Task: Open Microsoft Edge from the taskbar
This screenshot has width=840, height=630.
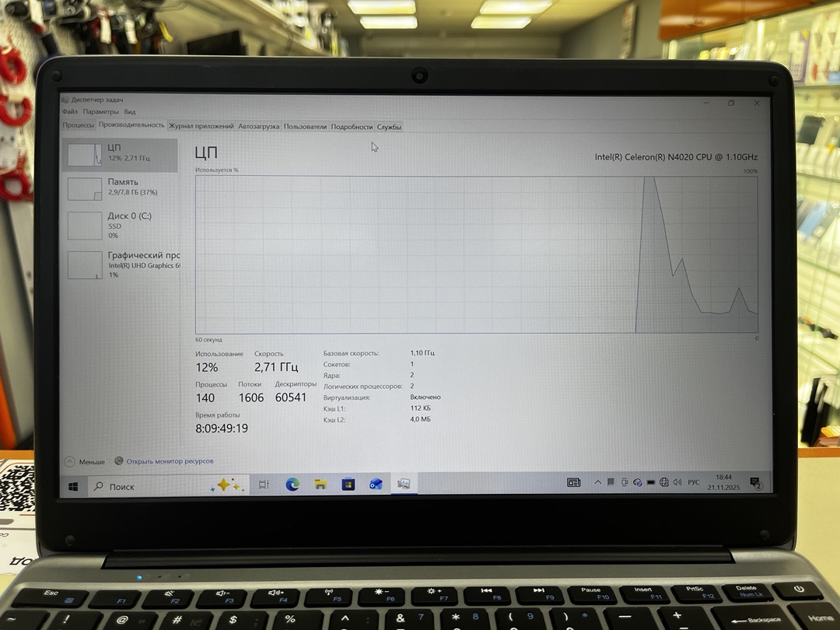Action: click(292, 485)
